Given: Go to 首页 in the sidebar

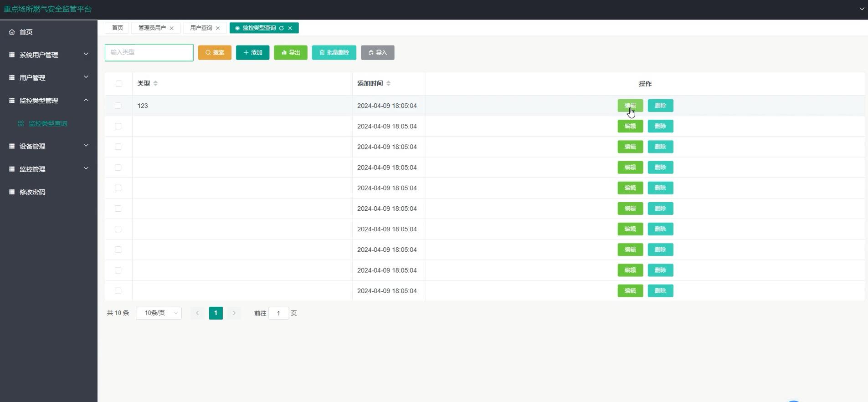Looking at the screenshot, I should pyautogui.click(x=26, y=32).
